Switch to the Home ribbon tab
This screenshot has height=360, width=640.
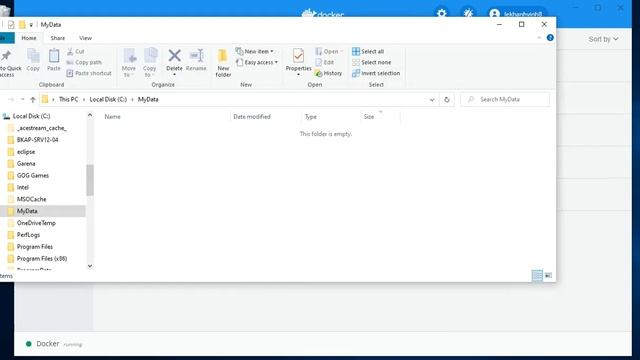click(29, 38)
